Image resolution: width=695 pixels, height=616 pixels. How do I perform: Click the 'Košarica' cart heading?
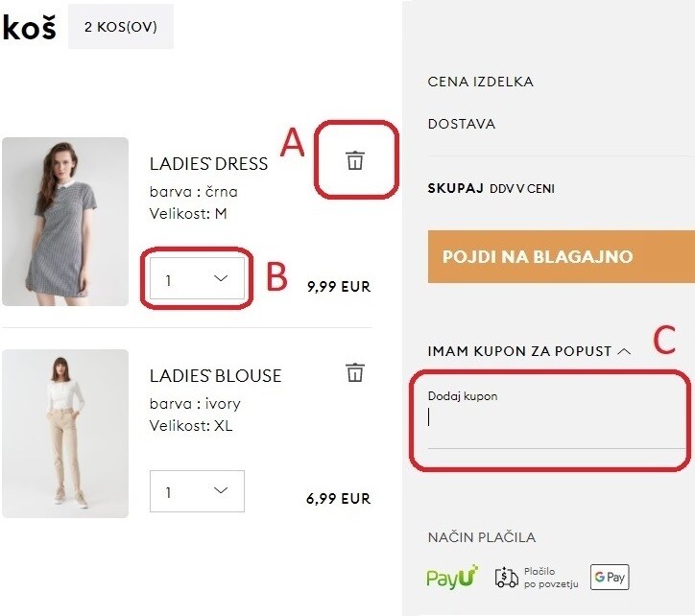29,28
